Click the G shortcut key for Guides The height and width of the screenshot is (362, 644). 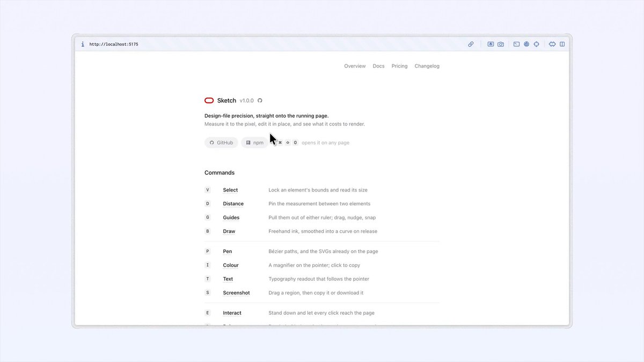[x=208, y=218]
